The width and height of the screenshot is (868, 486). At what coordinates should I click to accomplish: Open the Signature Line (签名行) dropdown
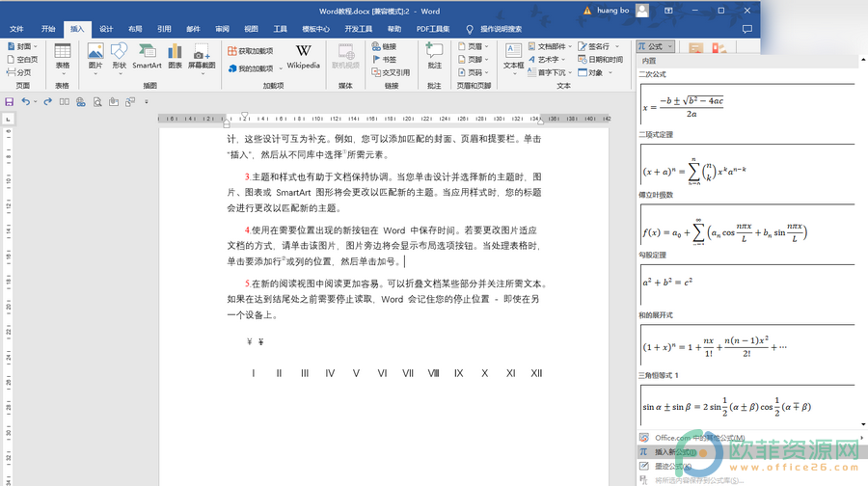[x=598, y=46]
